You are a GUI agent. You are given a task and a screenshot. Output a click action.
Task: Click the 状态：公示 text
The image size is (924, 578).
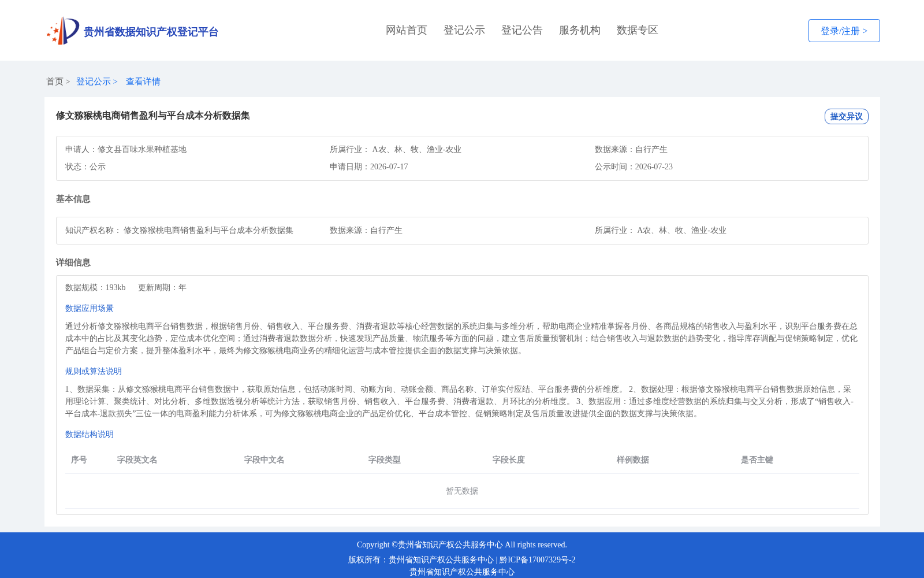[x=85, y=166]
